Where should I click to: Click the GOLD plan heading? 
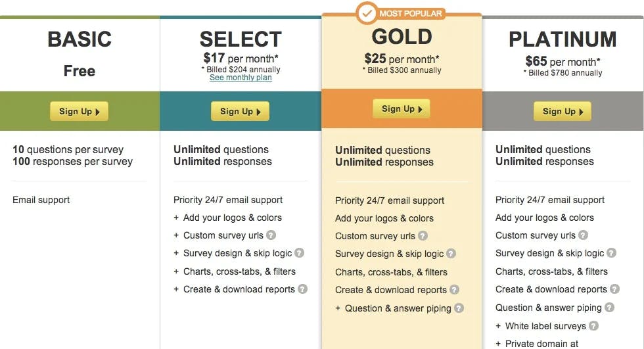[x=402, y=37]
